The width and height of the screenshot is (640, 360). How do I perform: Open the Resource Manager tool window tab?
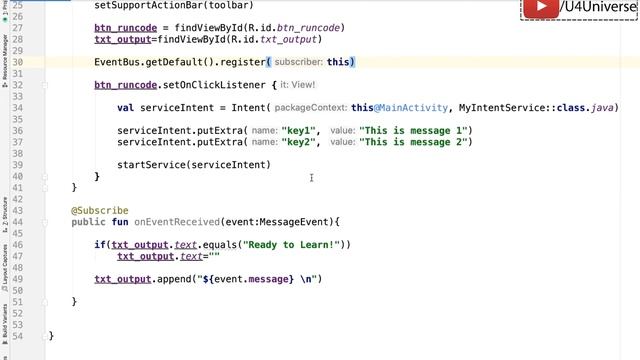tap(4, 60)
